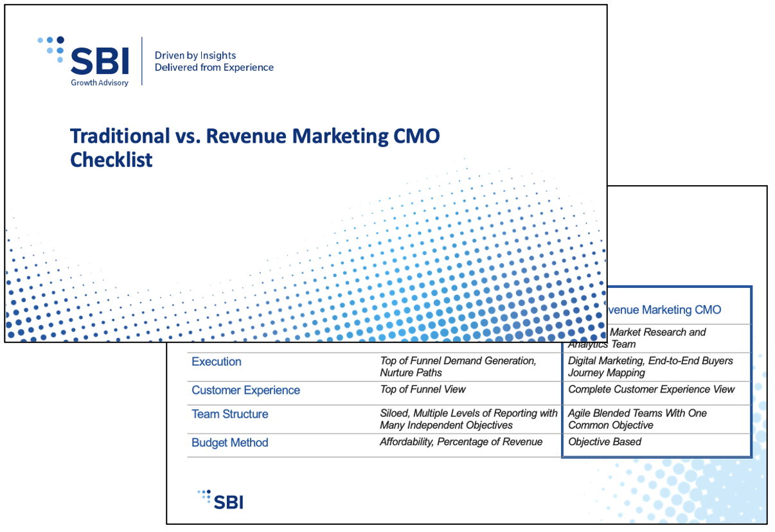Click the 'Budget Method' row label
This screenshot has width=775, height=532.
[229, 443]
